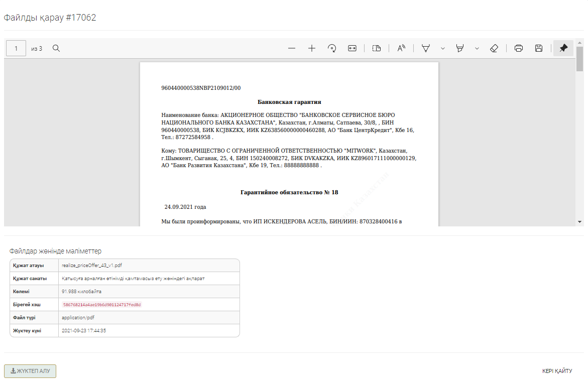This screenshot has width=588, height=382.
Task: Open the page view icon
Action: pos(377,48)
